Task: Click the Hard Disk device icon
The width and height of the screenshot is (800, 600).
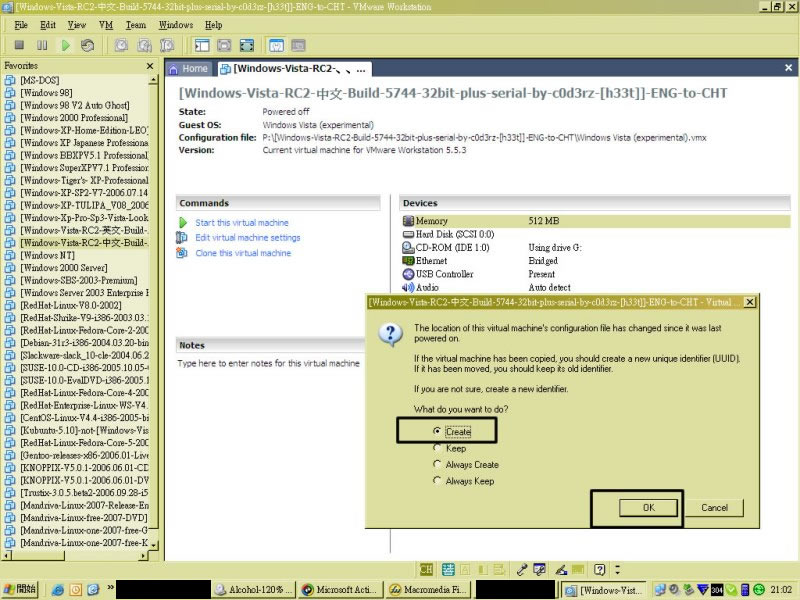Action: coord(408,234)
